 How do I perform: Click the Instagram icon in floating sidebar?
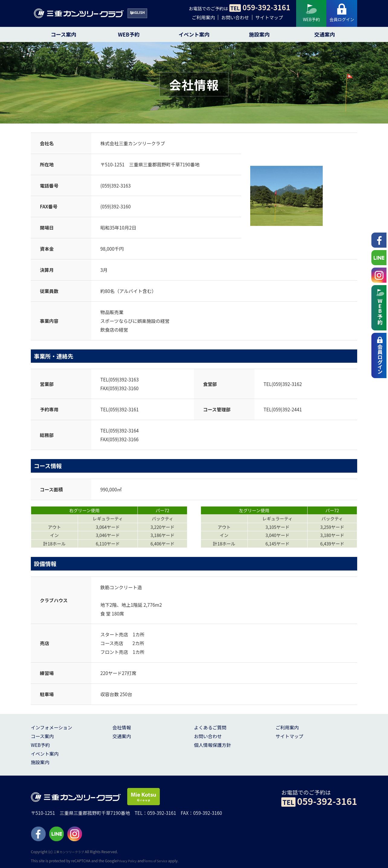pyautogui.click(x=379, y=275)
